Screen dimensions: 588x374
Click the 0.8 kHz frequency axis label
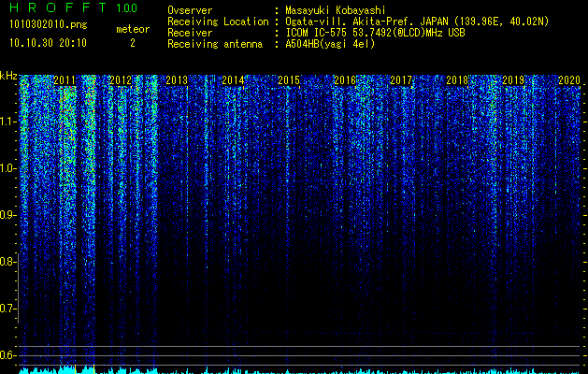pyautogui.click(x=7, y=262)
